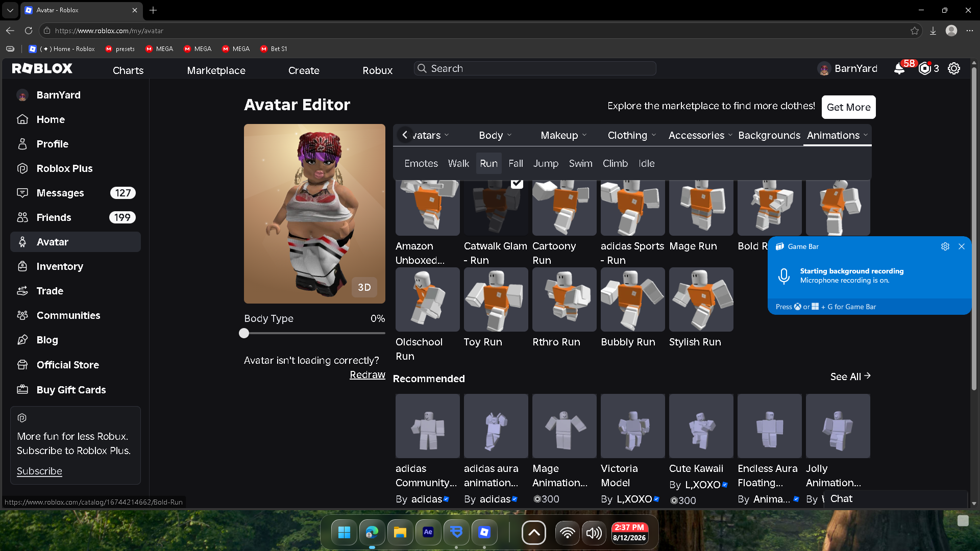Unequip the Catwalk Glam Run animation
Image resolution: width=980 pixels, height=551 pixels.
pyautogui.click(x=496, y=208)
